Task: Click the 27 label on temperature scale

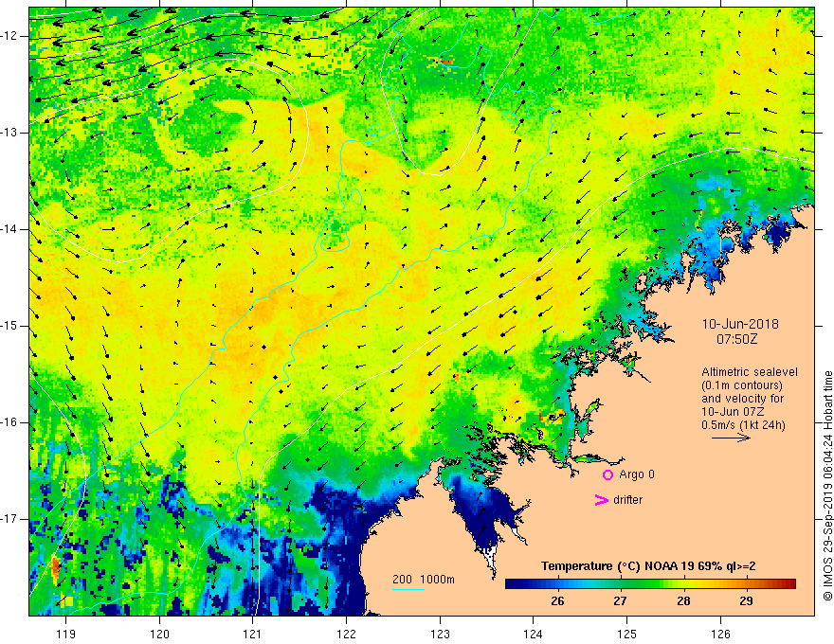Action: pos(620,601)
